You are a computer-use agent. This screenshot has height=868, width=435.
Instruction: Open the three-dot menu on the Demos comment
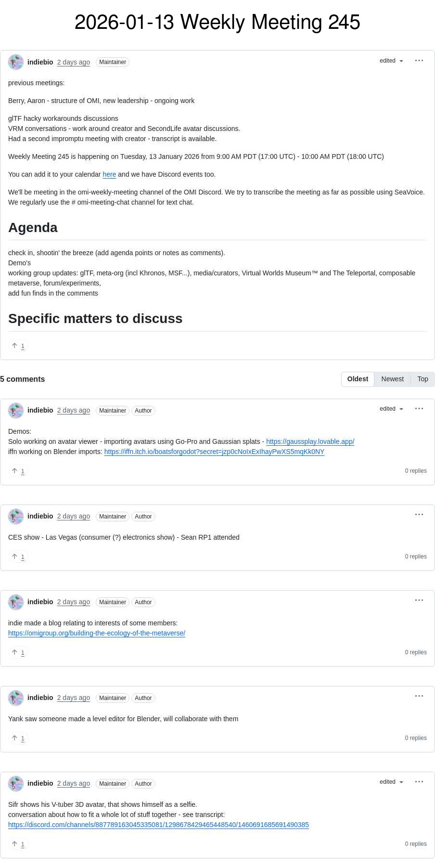419,409
